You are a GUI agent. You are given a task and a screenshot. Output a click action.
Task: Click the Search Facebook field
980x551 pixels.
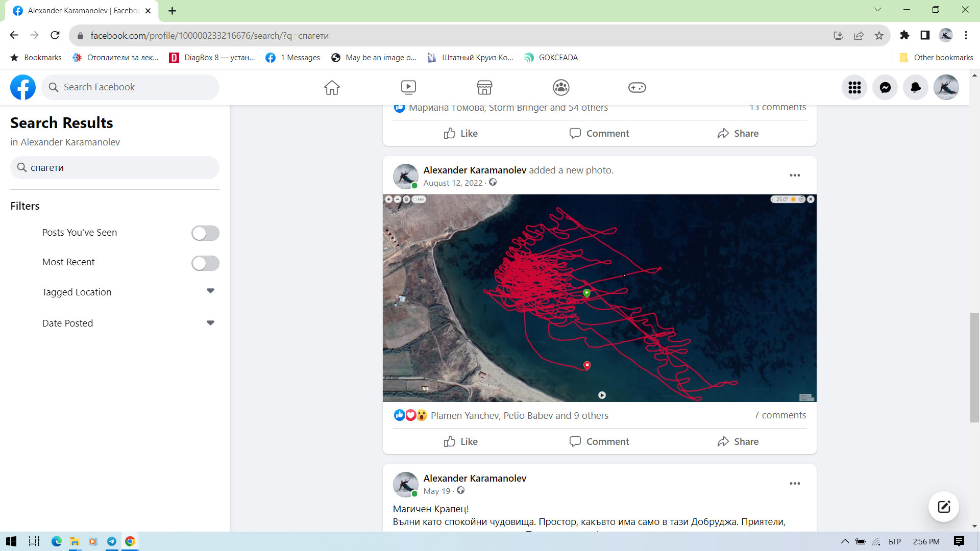[x=130, y=87]
